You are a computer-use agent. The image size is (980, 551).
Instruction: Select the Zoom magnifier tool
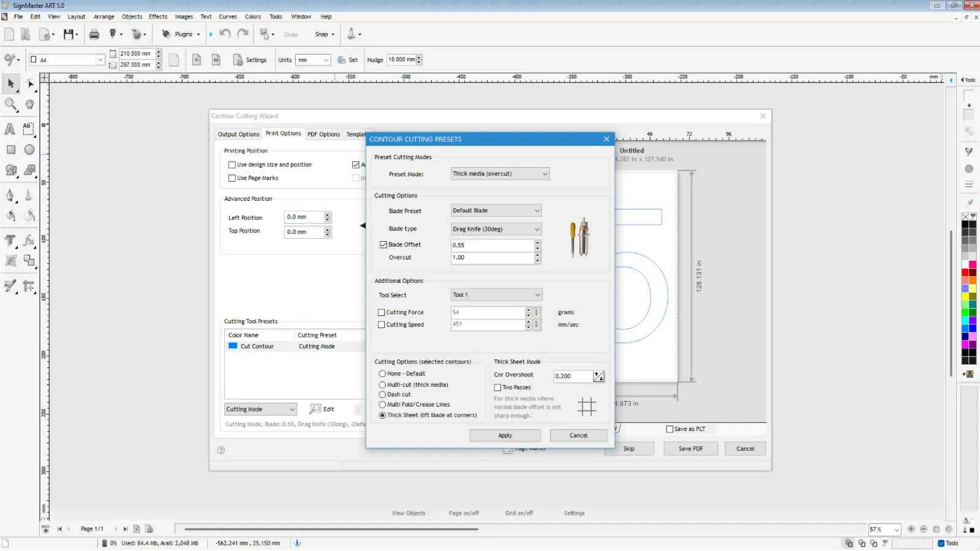click(x=11, y=104)
